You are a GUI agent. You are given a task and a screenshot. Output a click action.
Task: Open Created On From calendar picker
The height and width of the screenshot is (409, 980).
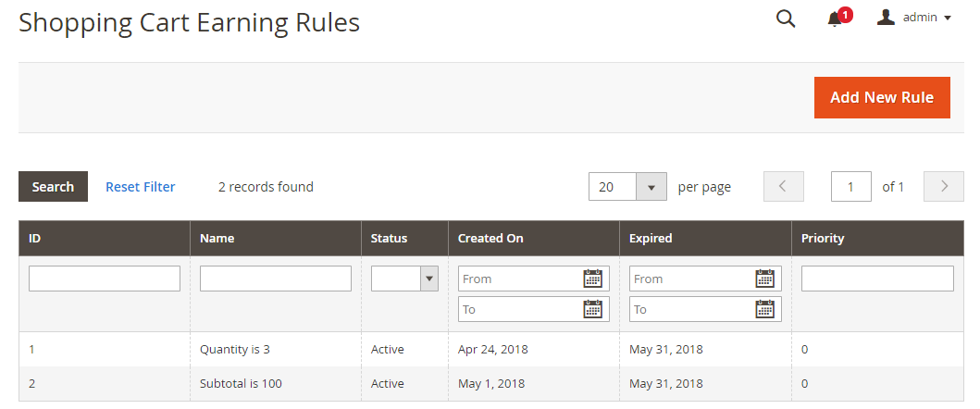pos(593,279)
